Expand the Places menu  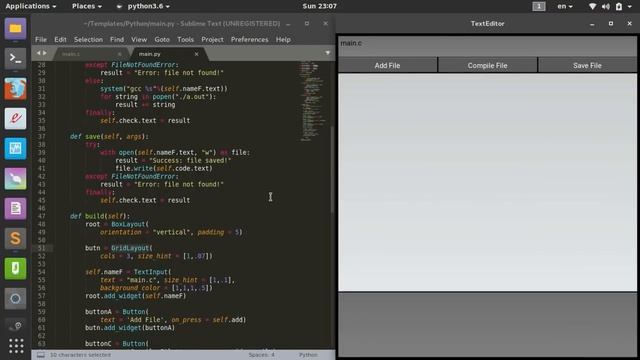(x=87, y=6)
